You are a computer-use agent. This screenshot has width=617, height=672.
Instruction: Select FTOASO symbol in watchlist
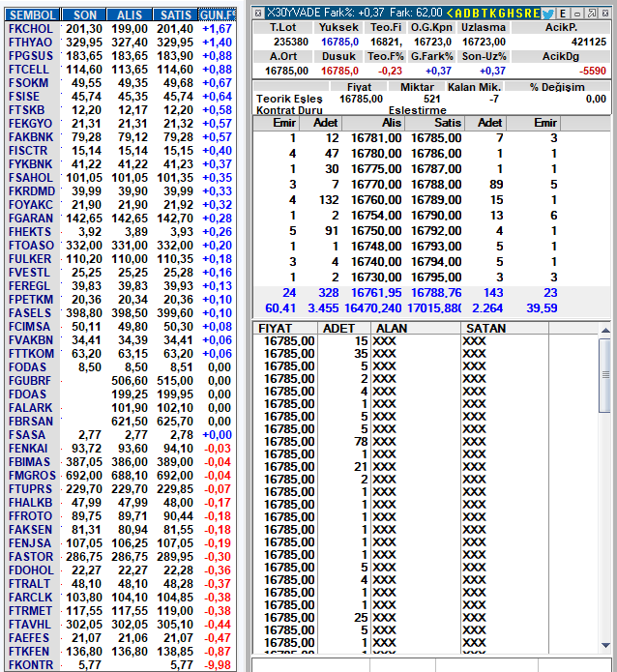point(31,246)
